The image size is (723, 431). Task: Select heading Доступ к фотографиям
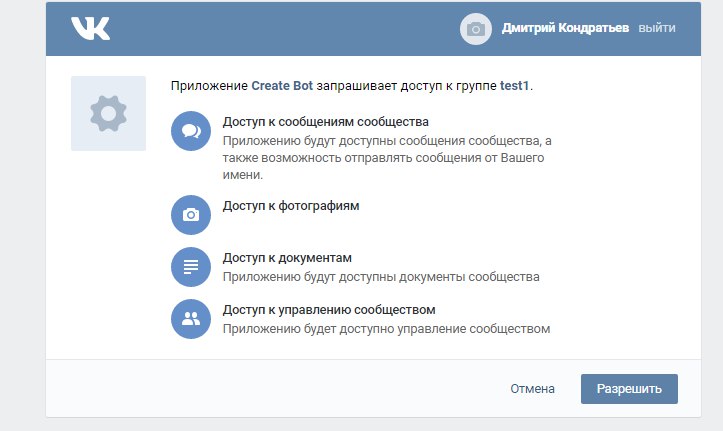pyautogui.click(x=291, y=206)
